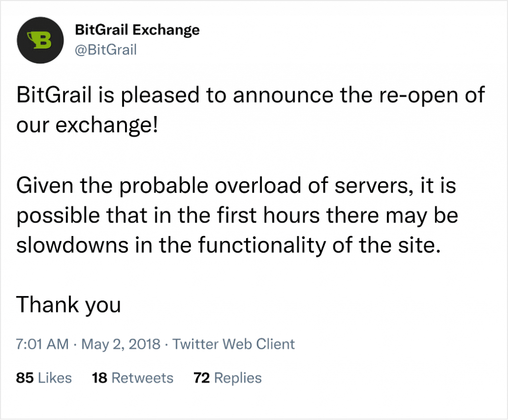The image size is (508, 420).
Task: View the 18 Retweets
Action: [x=132, y=378]
